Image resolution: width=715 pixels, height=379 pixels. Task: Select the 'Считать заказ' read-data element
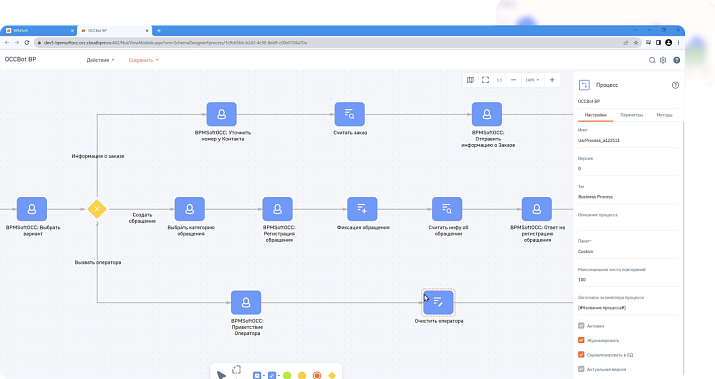point(350,114)
